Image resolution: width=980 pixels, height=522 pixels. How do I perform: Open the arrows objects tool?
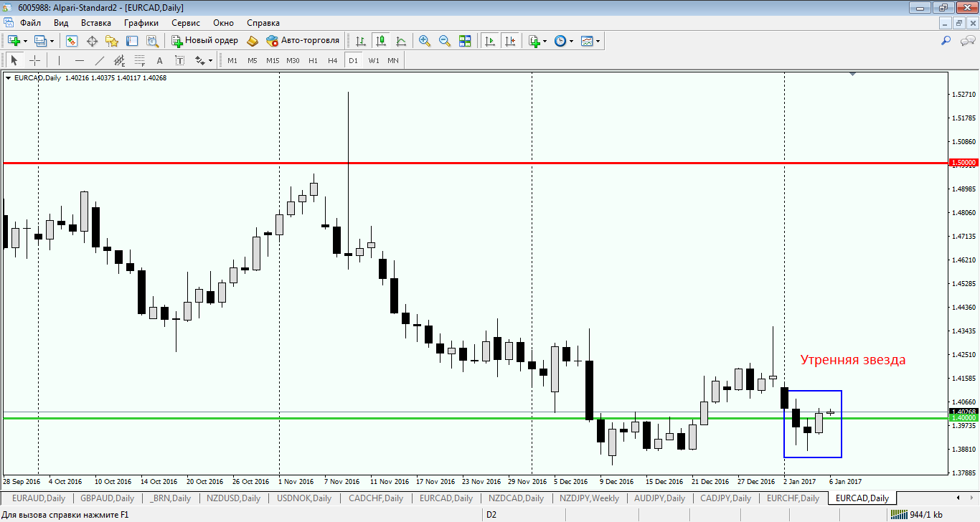click(200, 60)
